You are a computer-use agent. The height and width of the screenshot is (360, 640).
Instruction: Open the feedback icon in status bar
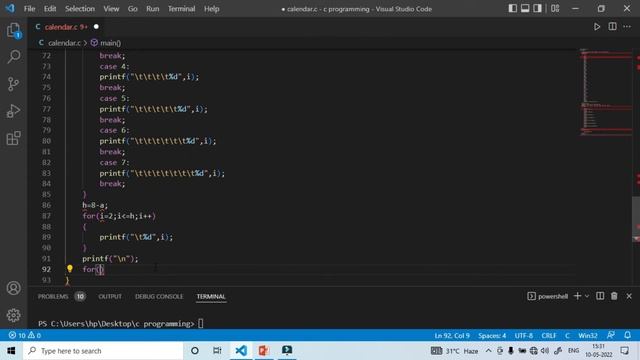[x=611, y=336]
